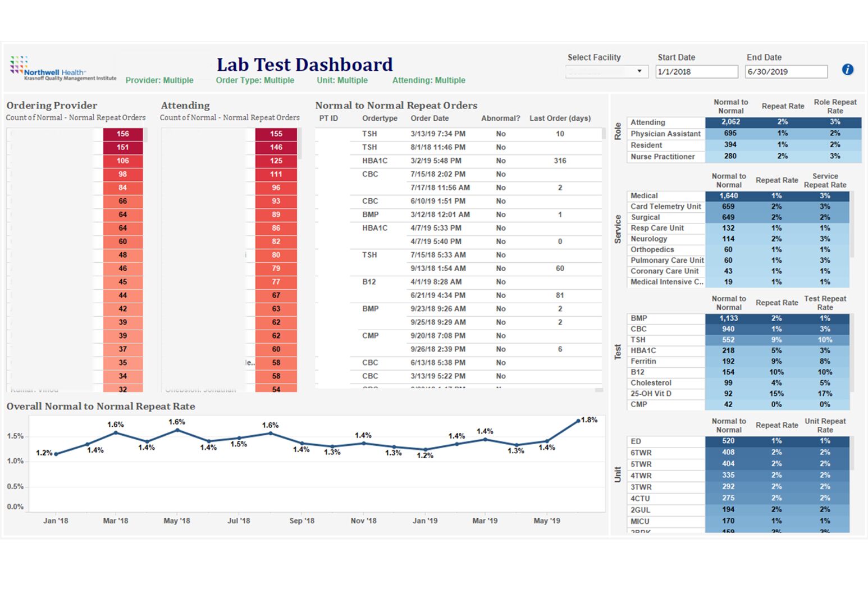Click the Repeat Rate column header in Role table
The height and width of the screenshot is (593, 868).
(783, 106)
